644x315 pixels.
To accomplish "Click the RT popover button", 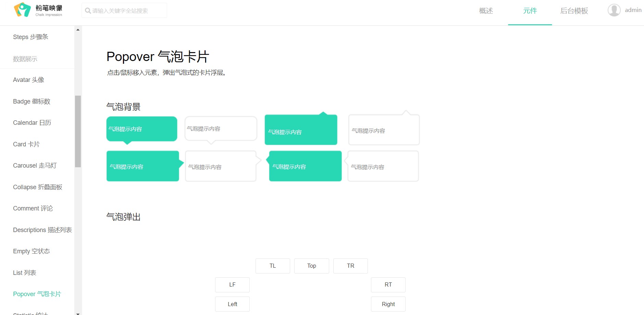I will tap(388, 285).
